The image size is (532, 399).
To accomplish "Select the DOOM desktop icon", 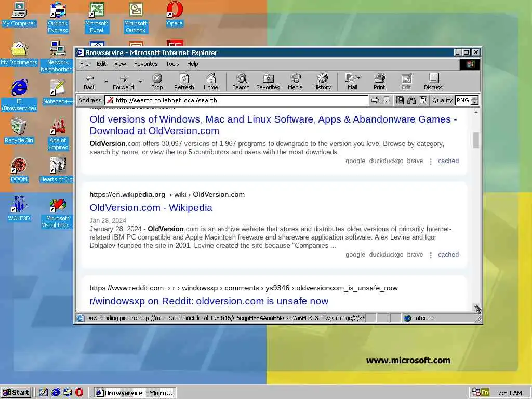I will pyautogui.click(x=19, y=170).
